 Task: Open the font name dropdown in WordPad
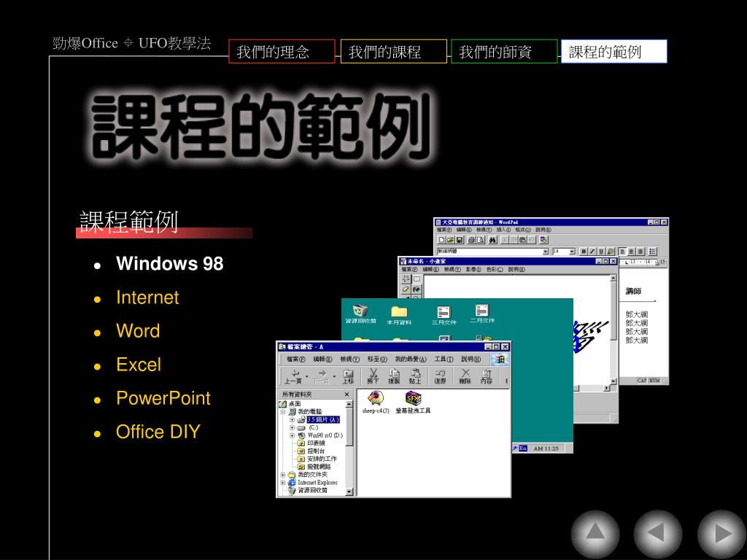click(546, 252)
